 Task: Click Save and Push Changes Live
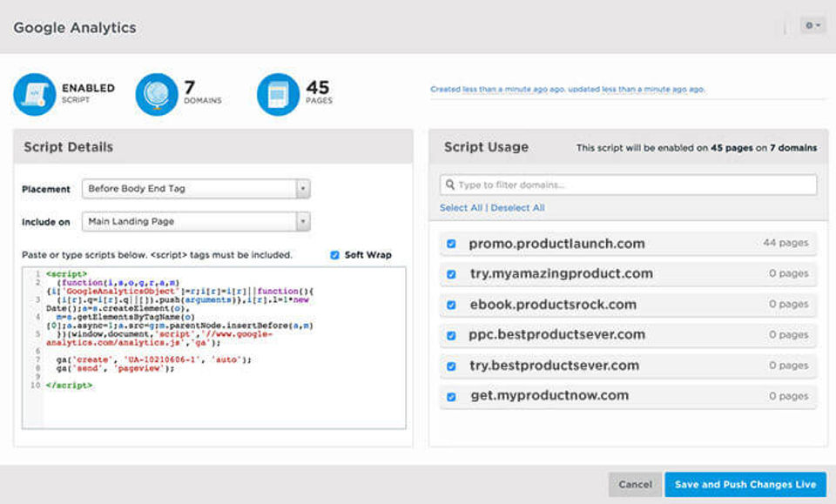[745, 484]
